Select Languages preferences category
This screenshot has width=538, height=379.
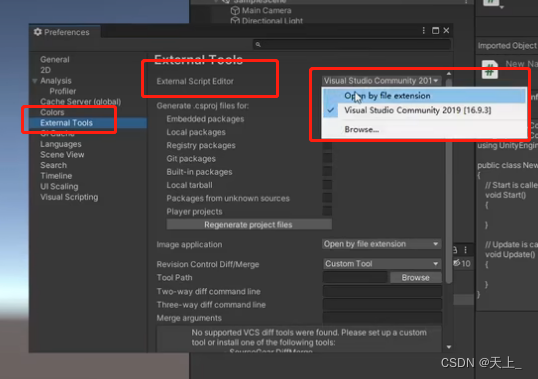[61, 144]
